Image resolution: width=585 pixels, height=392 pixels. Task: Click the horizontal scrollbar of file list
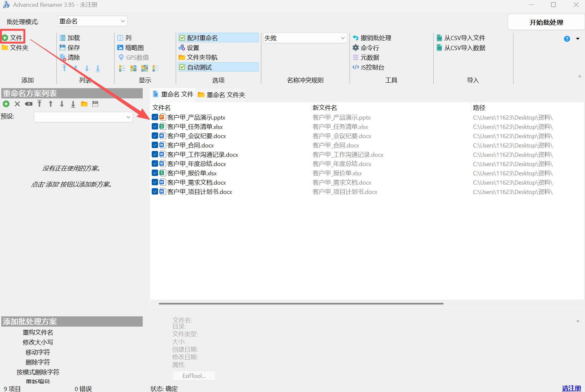click(301, 304)
